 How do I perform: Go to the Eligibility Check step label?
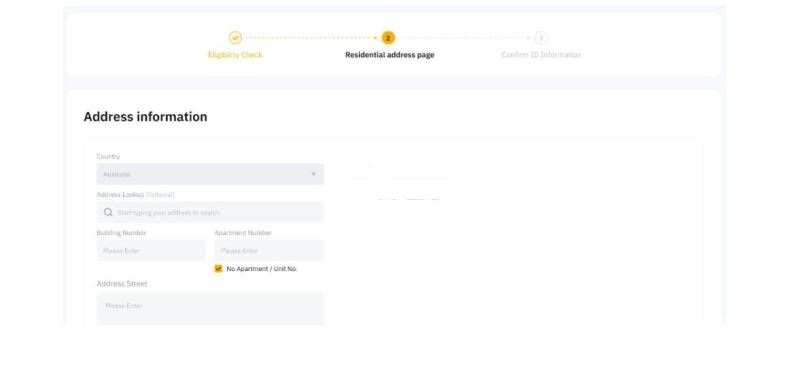pyautogui.click(x=235, y=55)
